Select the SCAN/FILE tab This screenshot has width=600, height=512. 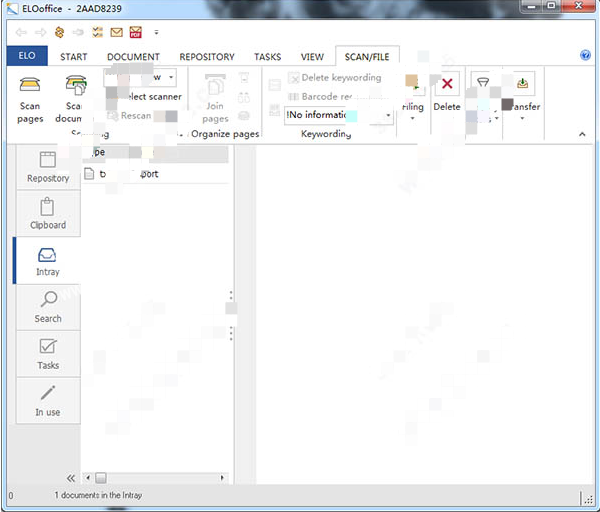tap(367, 57)
